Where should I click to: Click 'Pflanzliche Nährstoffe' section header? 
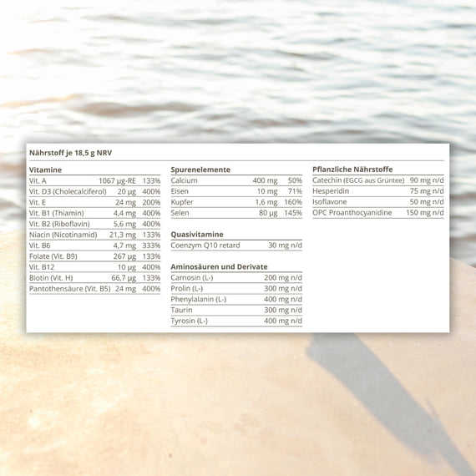click(x=352, y=170)
